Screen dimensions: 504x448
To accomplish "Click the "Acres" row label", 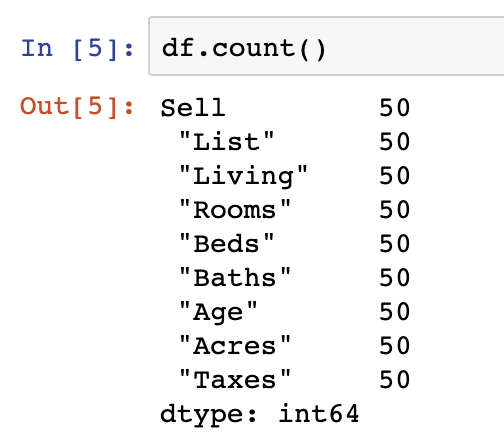I will pos(235,345).
